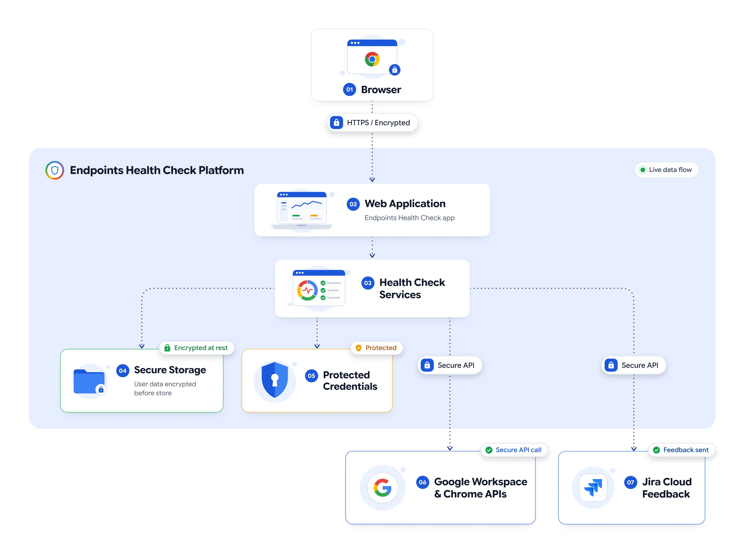Viewport: 756px width, 553px height.
Task: Click the Secure API call label
Action: [x=518, y=450]
